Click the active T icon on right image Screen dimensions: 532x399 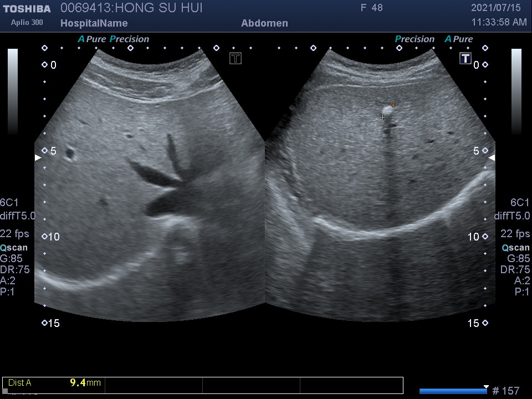click(465, 58)
